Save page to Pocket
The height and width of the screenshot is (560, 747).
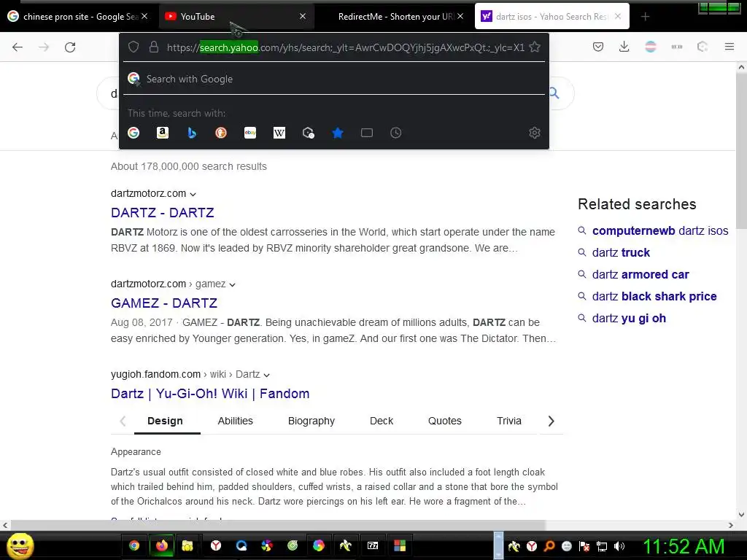click(598, 47)
